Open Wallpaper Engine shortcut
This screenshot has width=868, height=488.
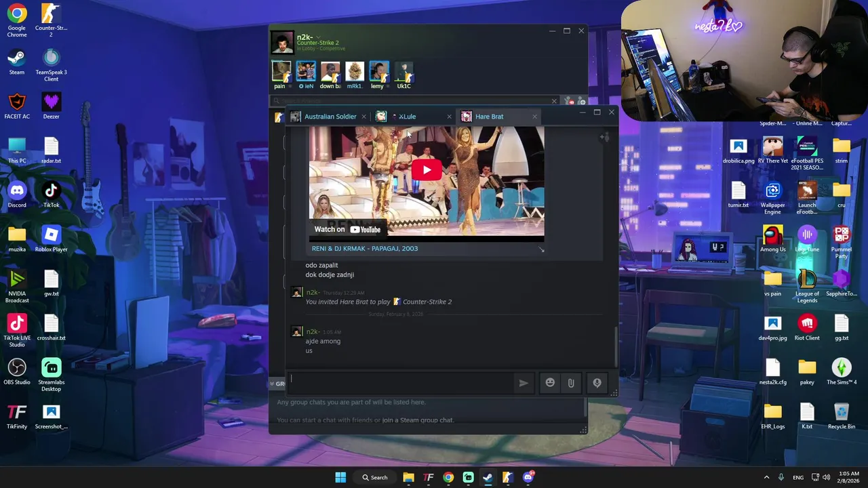(x=772, y=199)
